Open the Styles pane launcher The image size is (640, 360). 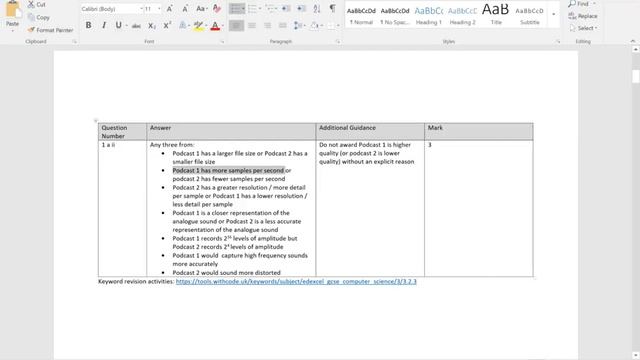558,42
